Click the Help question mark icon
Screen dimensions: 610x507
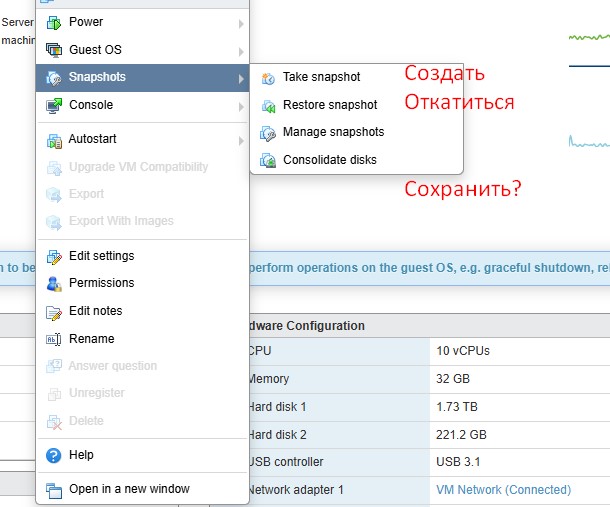point(54,455)
